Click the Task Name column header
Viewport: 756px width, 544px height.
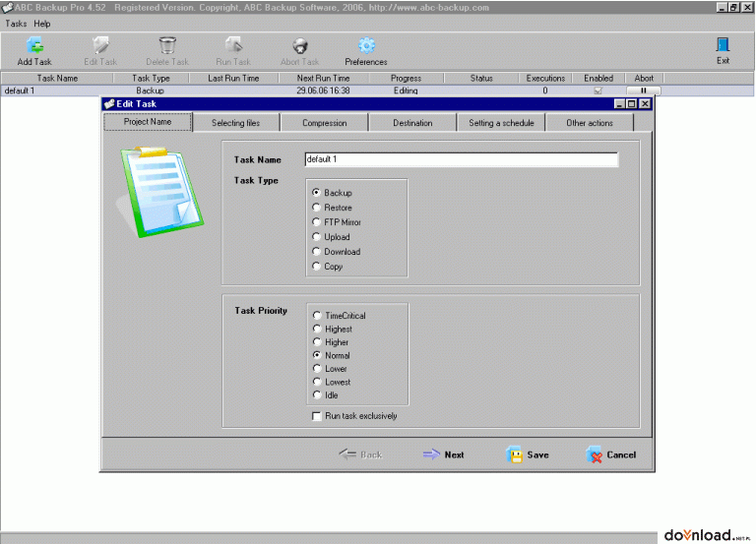point(57,78)
